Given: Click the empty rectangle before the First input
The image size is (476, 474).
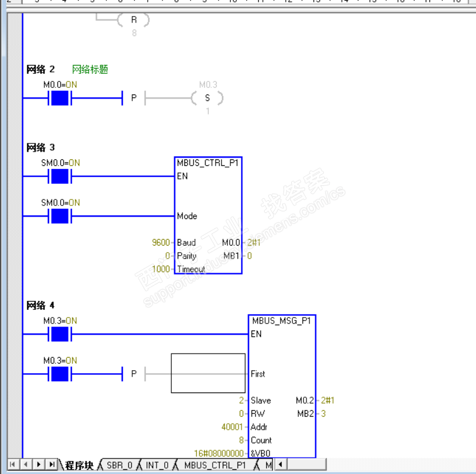Looking at the screenshot, I should tap(208, 373).
